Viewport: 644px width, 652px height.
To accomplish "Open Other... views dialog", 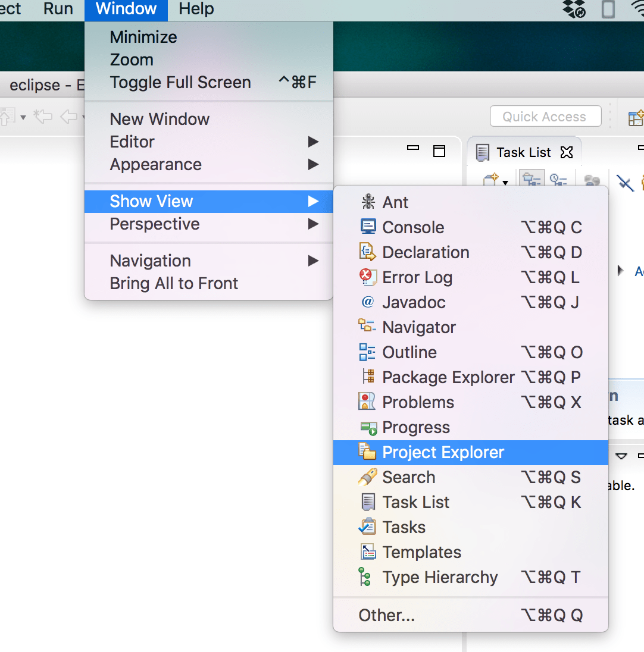I will tap(471, 615).
